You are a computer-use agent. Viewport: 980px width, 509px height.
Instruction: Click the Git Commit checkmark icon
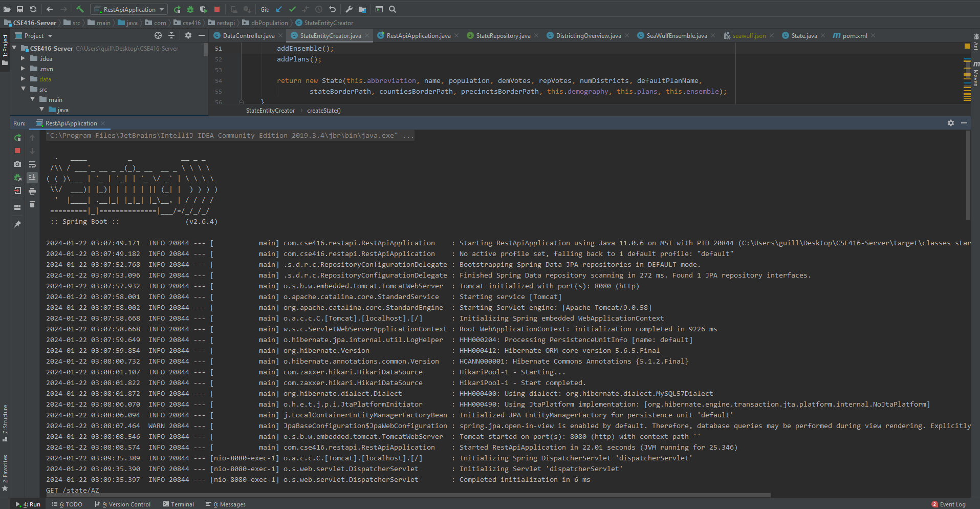coord(292,9)
